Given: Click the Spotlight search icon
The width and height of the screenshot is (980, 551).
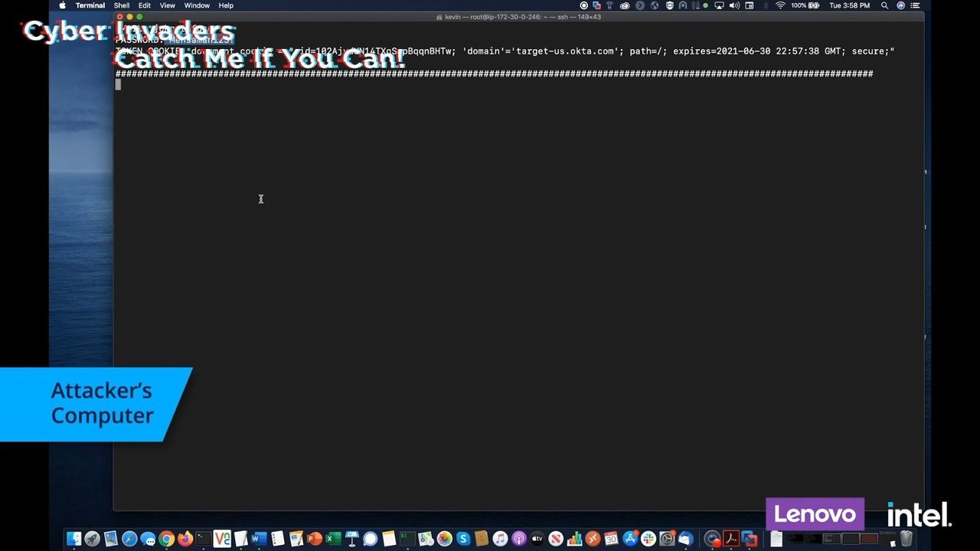Looking at the screenshot, I should click(x=884, y=5).
